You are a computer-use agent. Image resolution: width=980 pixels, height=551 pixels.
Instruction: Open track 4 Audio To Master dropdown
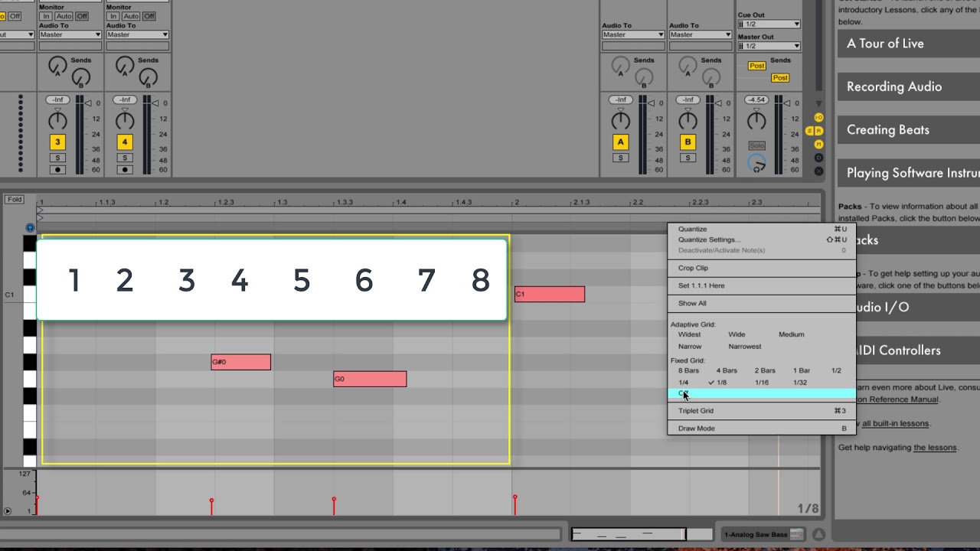point(137,34)
